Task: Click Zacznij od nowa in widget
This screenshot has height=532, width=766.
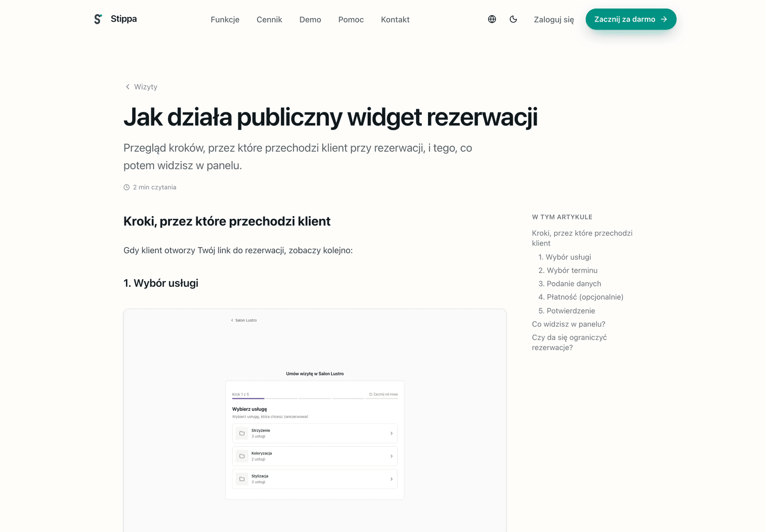Action: (383, 394)
